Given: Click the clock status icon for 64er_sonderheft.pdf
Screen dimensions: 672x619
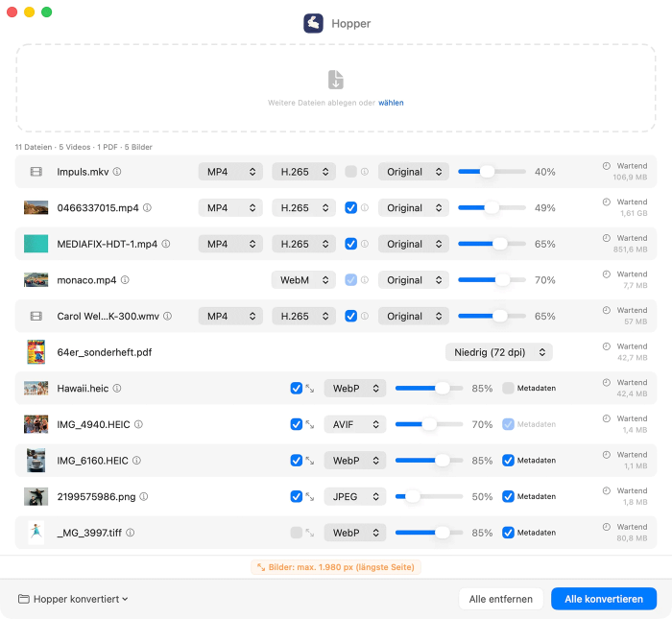Looking at the screenshot, I should pos(607,346).
